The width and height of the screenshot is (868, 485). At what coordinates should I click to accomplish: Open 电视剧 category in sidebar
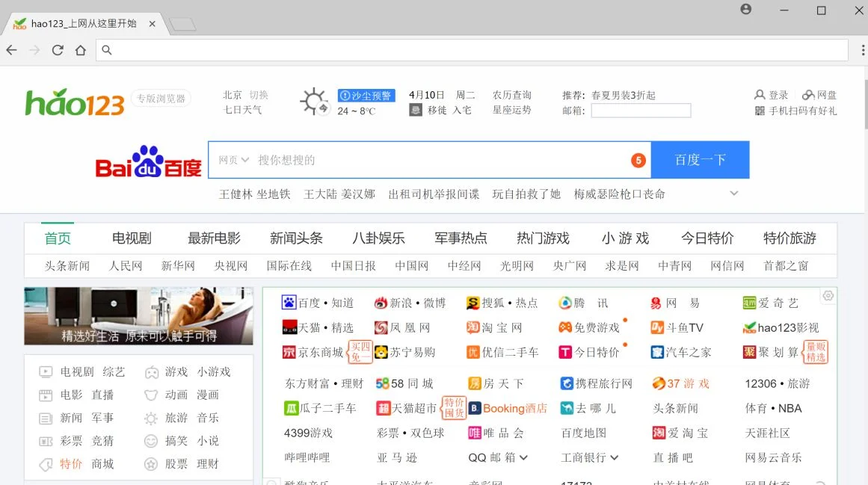(77, 371)
